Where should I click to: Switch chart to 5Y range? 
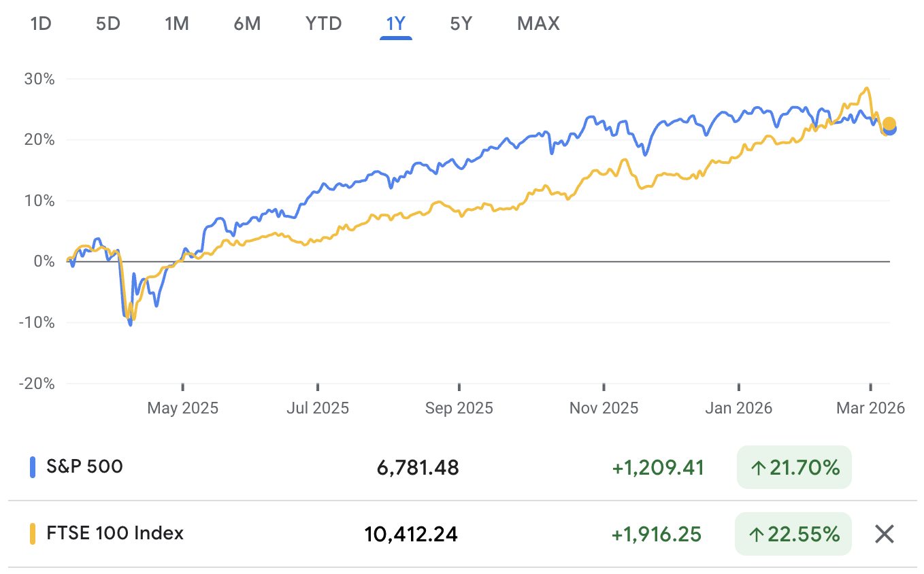[x=460, y=23]
